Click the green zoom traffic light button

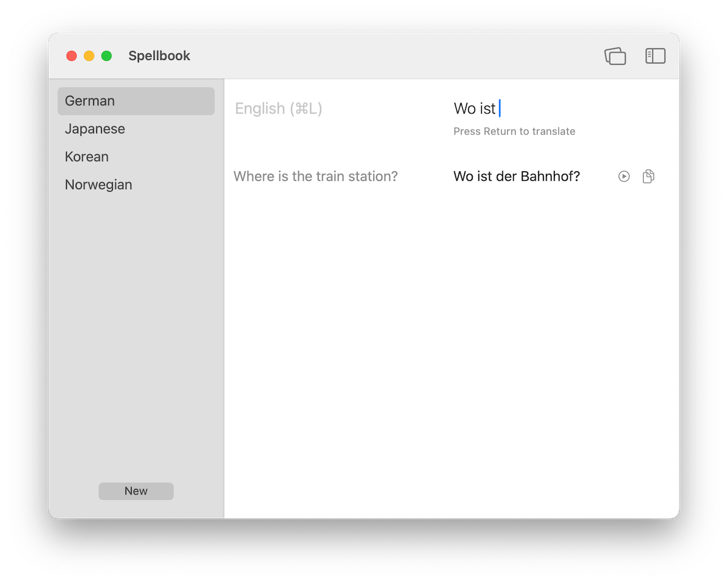(x=106, y=55)
